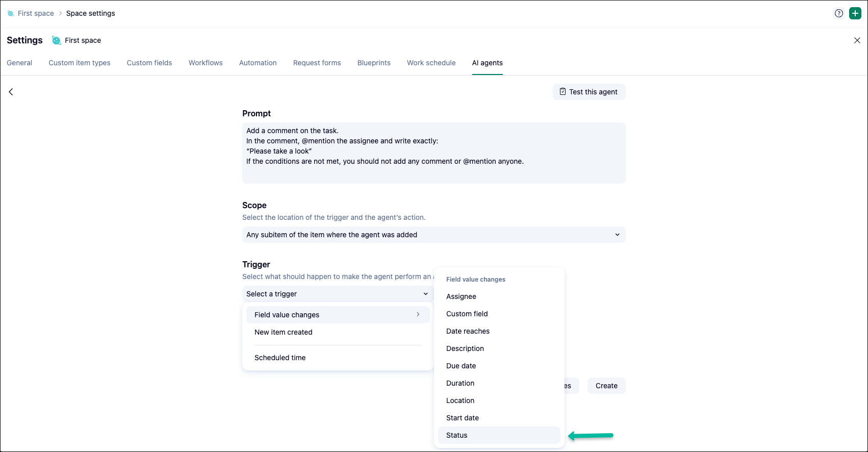This screenshot has height=452, width=868.
Task: Click the help question mark icon
Action: tap(838, 14)
